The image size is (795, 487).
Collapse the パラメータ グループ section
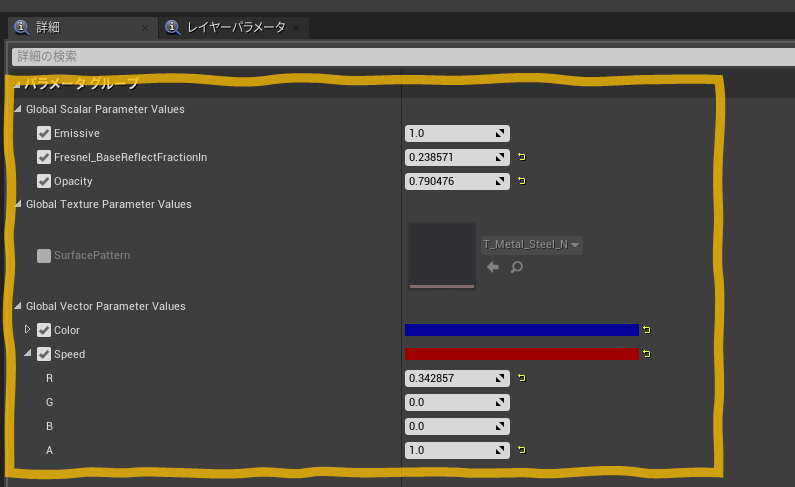click(17, 84)
